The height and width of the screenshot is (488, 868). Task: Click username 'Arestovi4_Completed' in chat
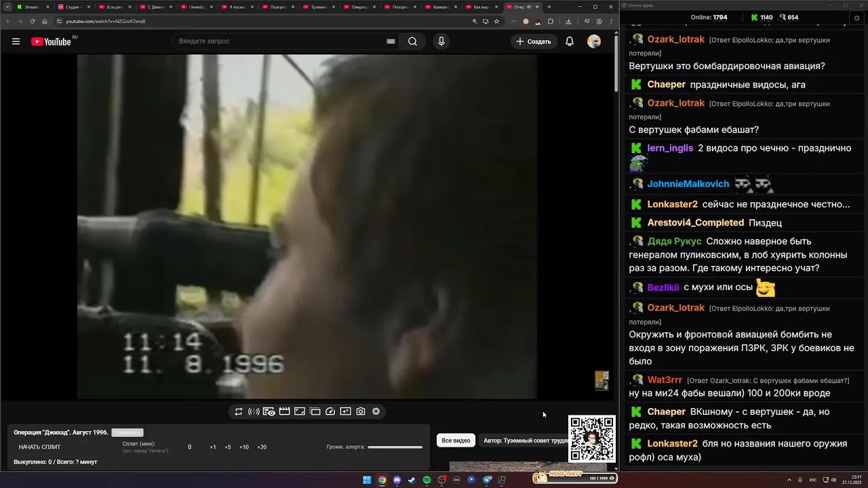click(x=696, y=222)
